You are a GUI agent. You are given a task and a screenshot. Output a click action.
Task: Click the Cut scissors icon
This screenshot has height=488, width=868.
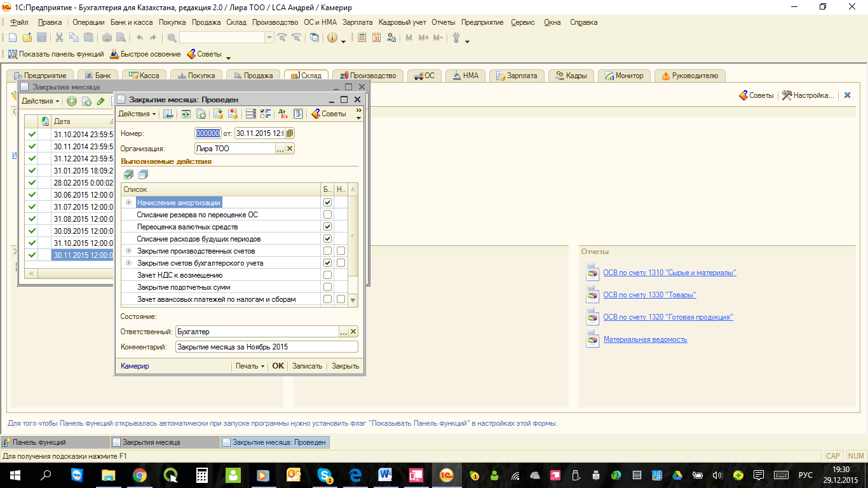59,38
